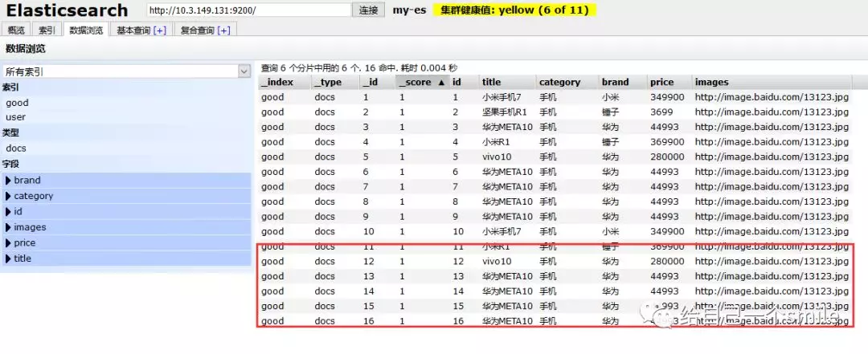This screenshot has width=868, height=354.
Task: Click brand cell 小米 in row 1
Action: (611, 97)
